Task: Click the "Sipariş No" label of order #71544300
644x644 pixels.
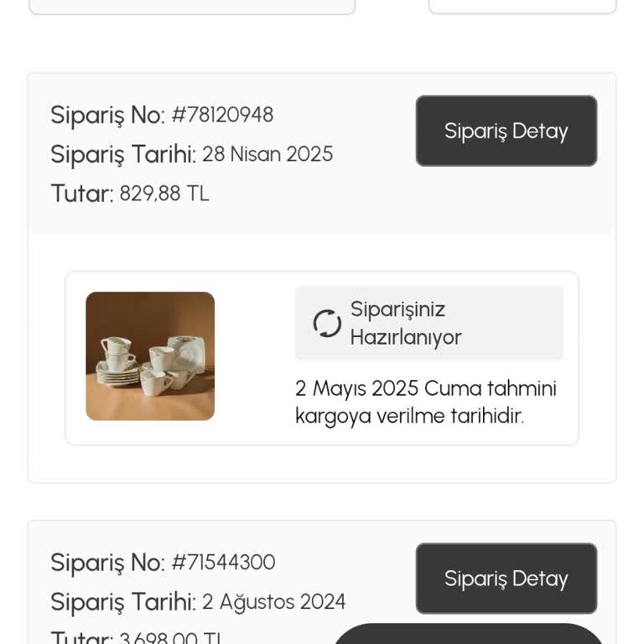Action: 107,563
